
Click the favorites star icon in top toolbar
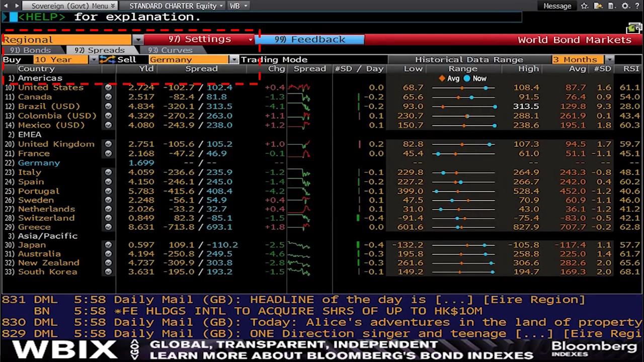585,6
